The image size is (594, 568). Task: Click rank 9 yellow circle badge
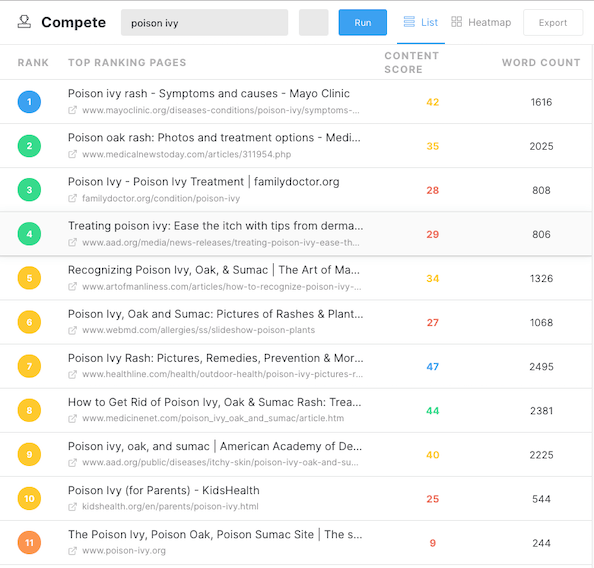click(x=29, y=454)
